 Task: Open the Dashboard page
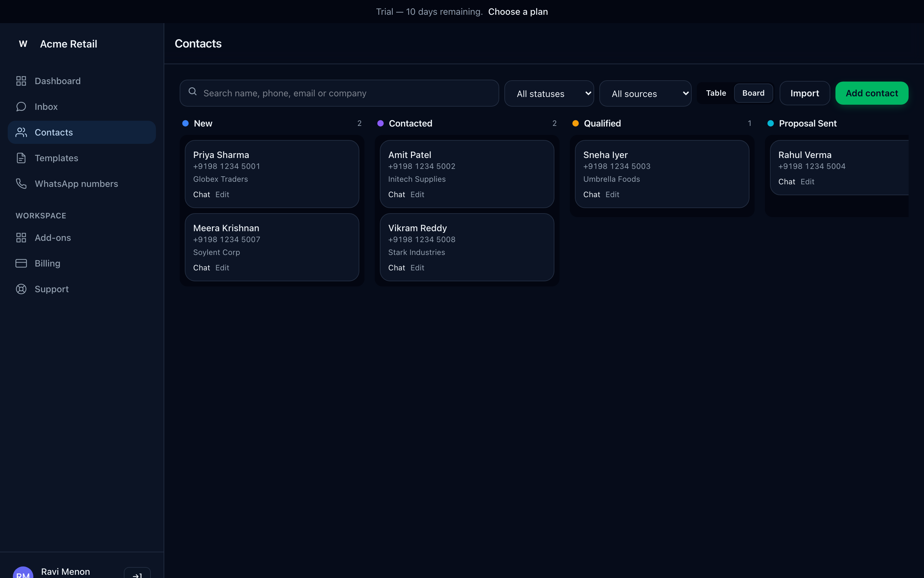pyautogui.click(x=82, y=81)
